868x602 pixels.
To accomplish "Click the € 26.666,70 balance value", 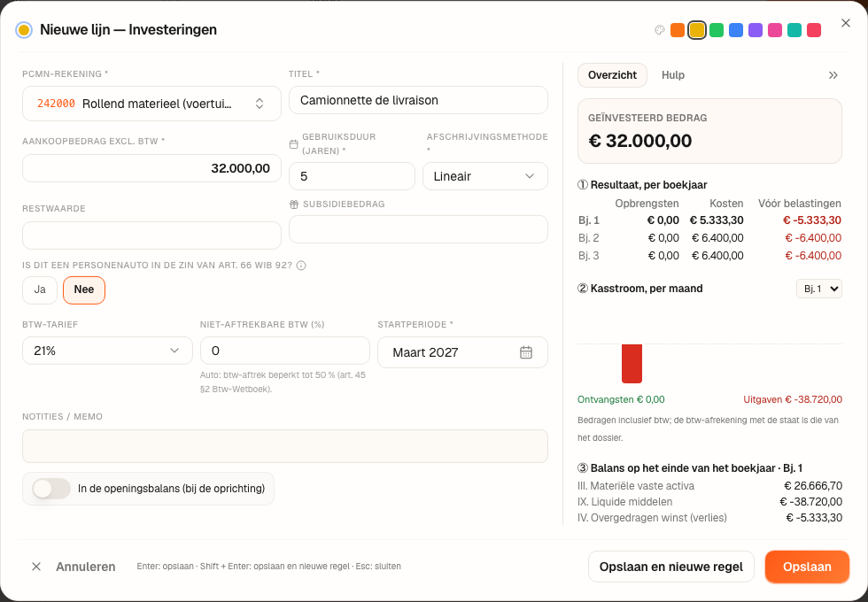I will click(813, 486).
